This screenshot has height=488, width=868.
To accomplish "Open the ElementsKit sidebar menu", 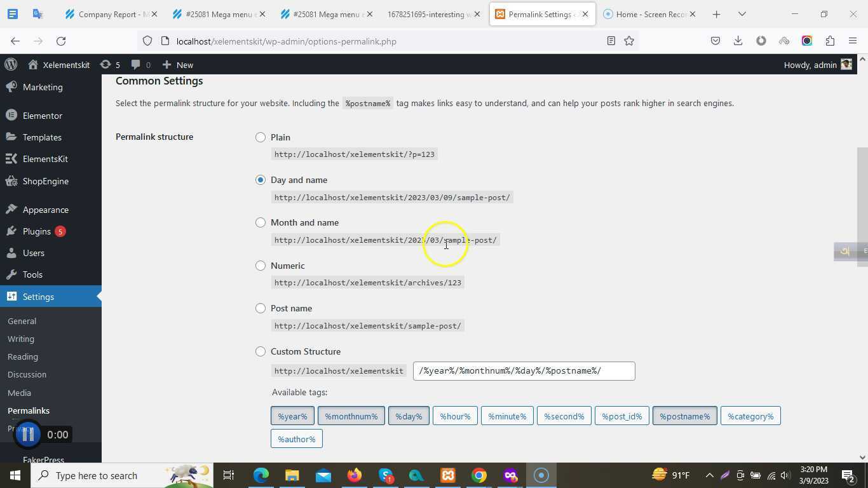I will coord(45,159).
